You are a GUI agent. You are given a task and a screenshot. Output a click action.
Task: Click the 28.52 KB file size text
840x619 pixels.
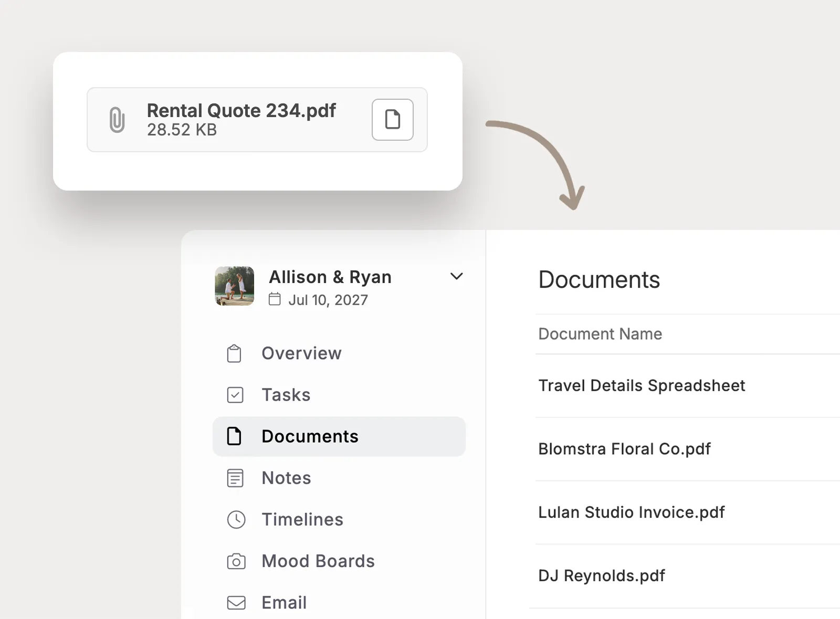(182, 130)
